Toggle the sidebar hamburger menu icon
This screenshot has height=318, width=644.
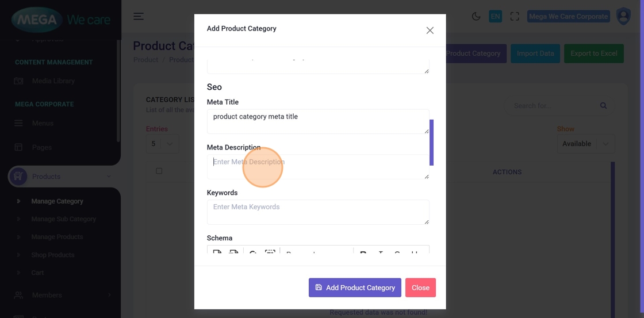tap(139, 16)
